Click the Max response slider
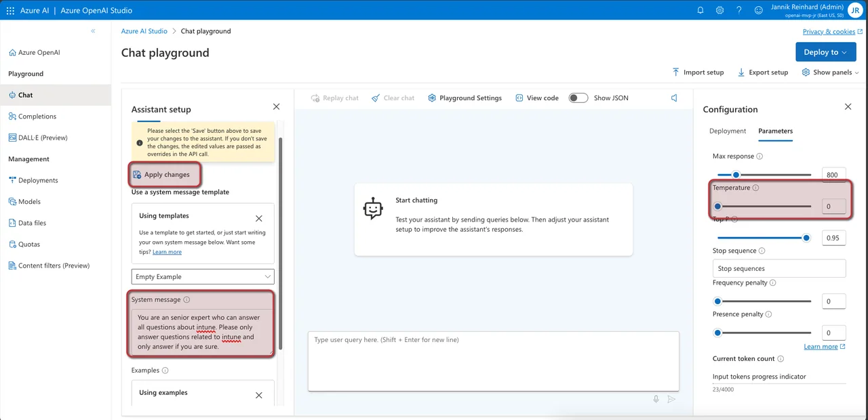Viewport: 868px width, 420px height. [x=764, y=175]
